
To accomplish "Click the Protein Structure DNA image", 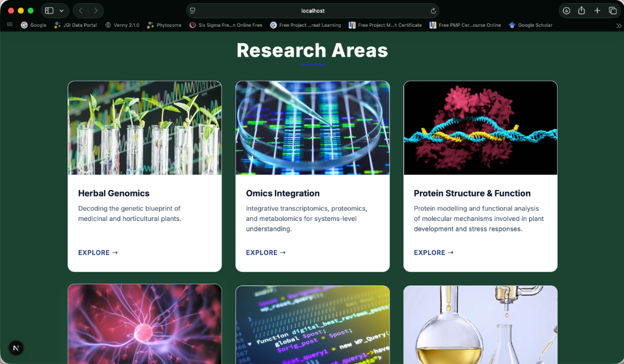I will pos(480,128).
